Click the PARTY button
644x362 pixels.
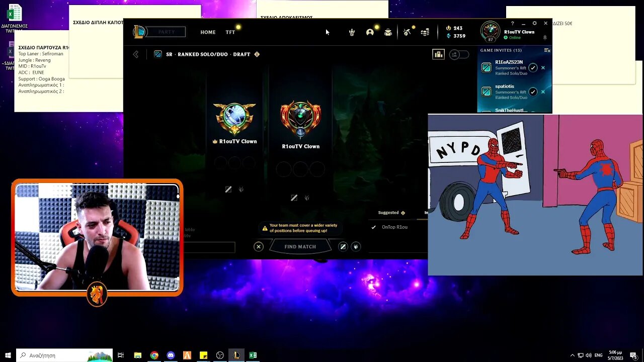coord(167,32)
